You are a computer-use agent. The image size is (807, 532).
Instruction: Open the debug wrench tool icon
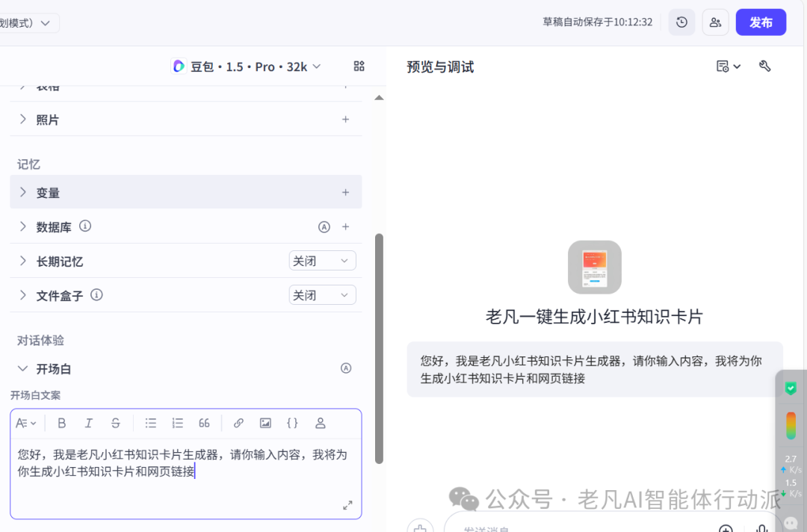(764, 66)
